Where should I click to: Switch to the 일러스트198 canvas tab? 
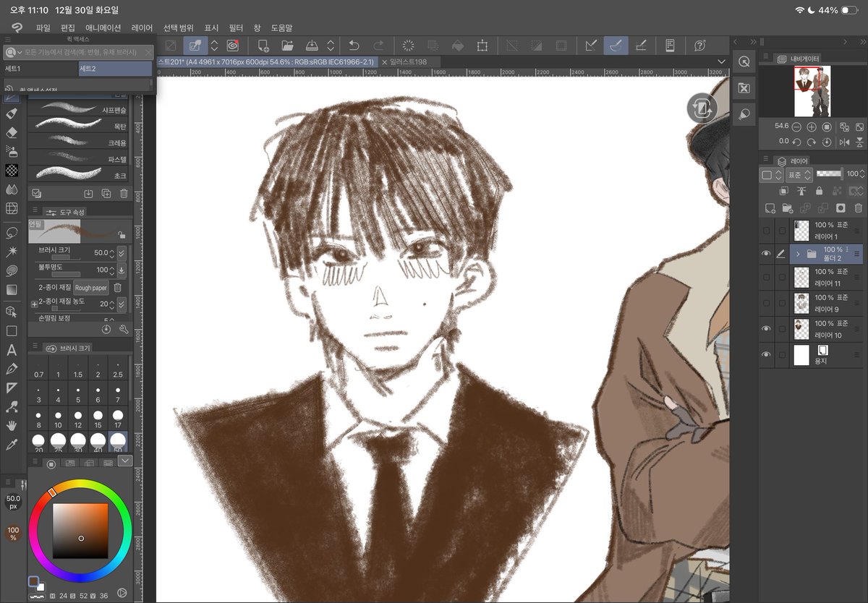[409, 62]
